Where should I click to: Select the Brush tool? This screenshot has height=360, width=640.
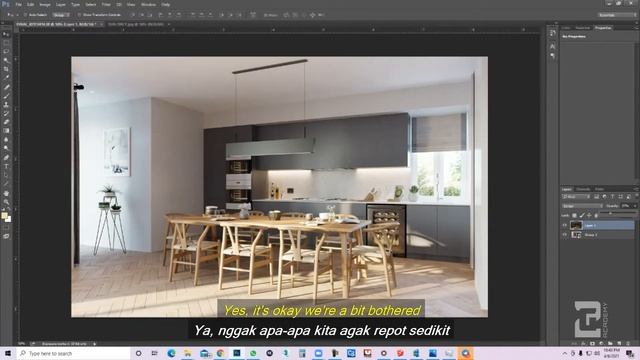click(x=6, y=96)
